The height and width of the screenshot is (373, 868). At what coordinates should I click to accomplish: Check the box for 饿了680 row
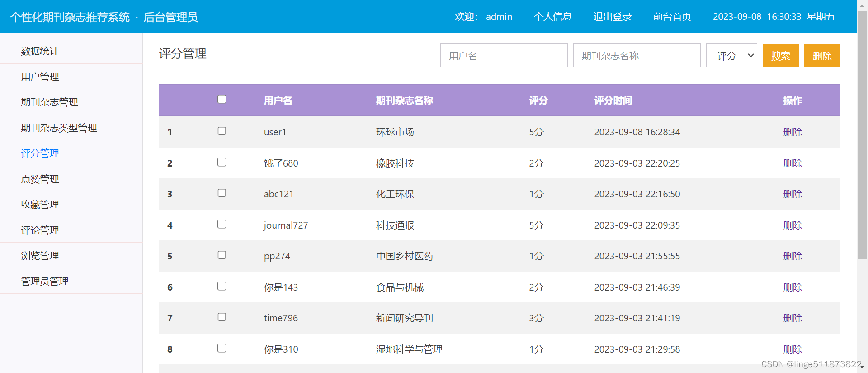[222, 162]
